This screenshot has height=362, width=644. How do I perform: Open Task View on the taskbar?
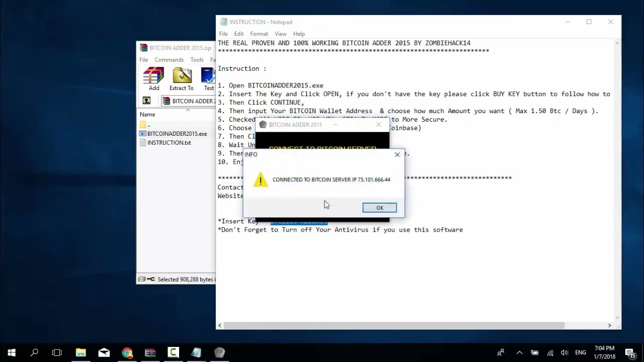click(57, 353)
